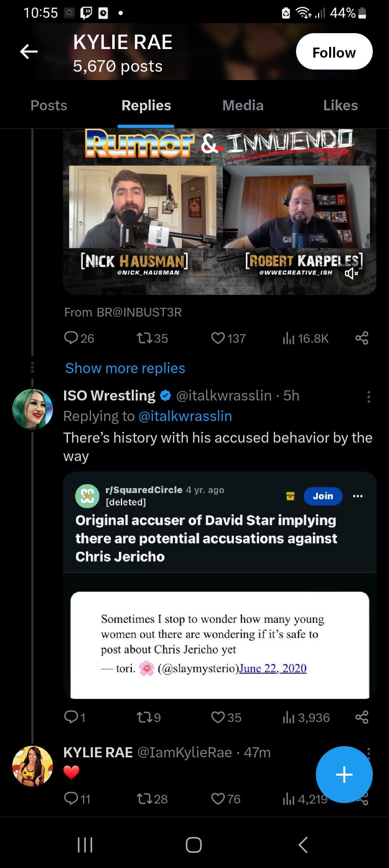Open the @italkwrasslin mention link
The height and width of the screenshot is (868, 389).
pos(185,416)
